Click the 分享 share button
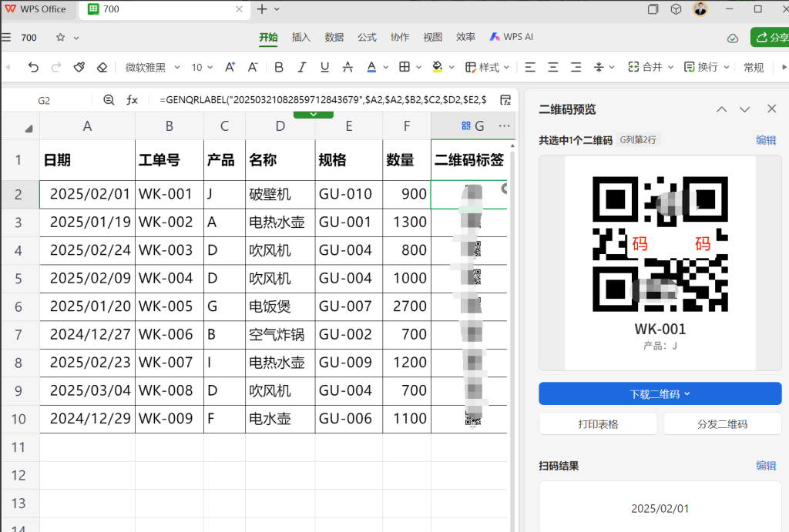Viewport: 789px width, 532px height. (x=770, y=37)
